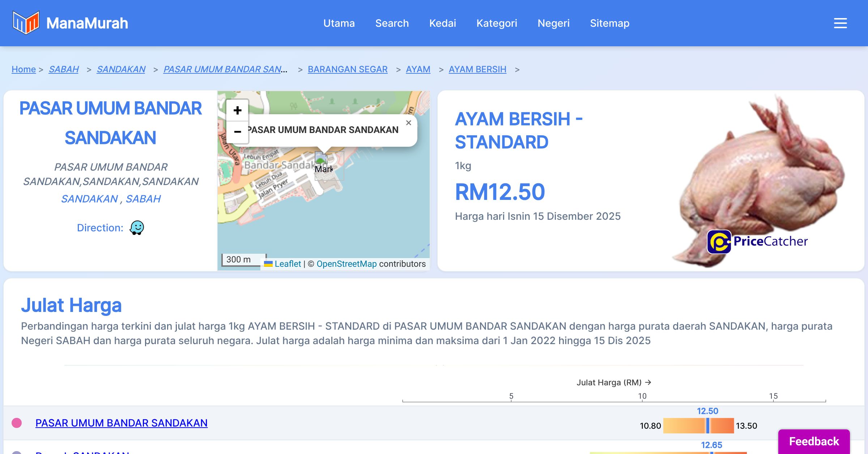Screen dimensions: 868x454
Task: Open the Search menu item
Action: point(392,23)
